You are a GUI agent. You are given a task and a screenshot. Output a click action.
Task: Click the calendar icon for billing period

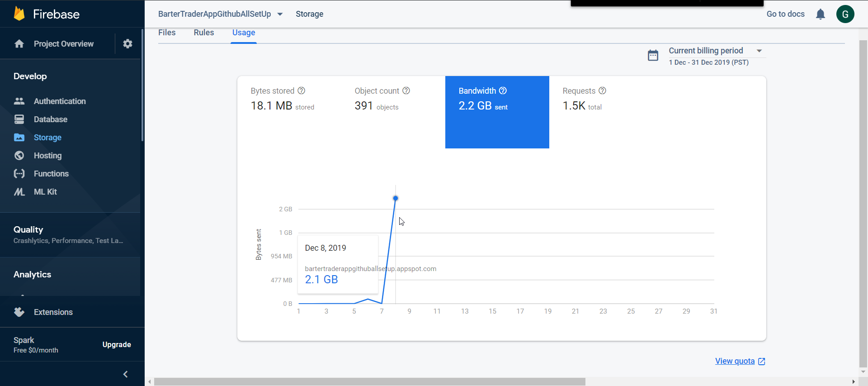[x=653, y=56]
